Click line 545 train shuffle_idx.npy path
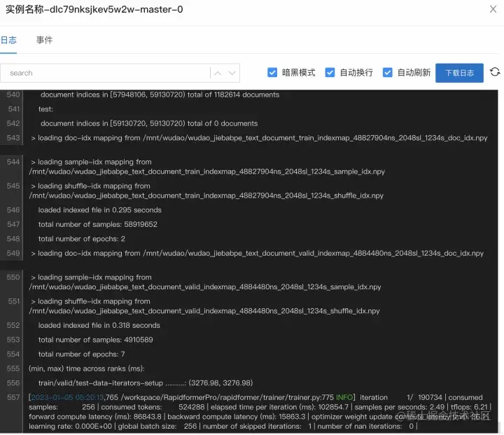Screen dimensions: 504x435 [x=206, y=195]
